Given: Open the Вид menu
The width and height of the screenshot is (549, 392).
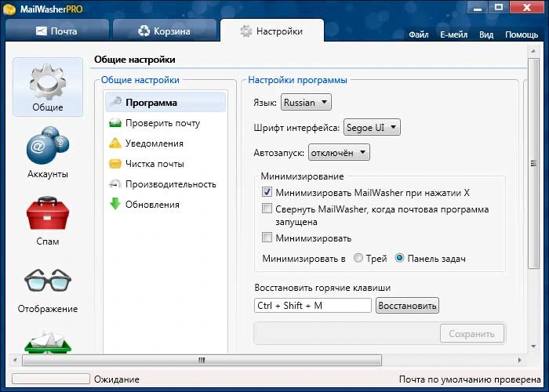Looking at the screenshot, I should (x=486, y=34).
